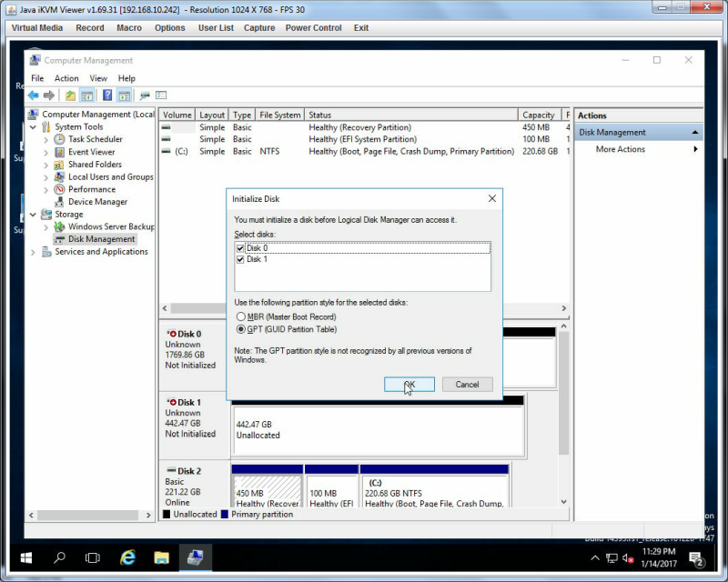Click OK in Initialize Disk dialog
728x582 pixels.
[x=409, y=385]
